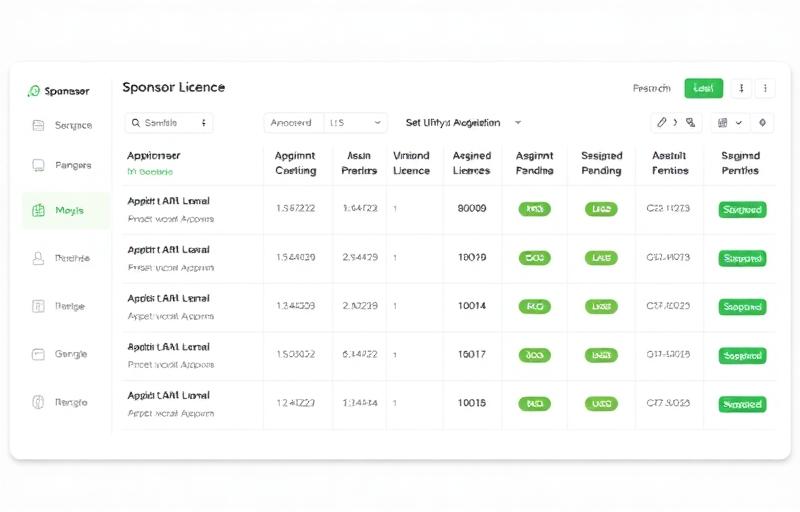
Task: Expand the Set Ulfiyd Acgeiation dropdown
Action: click(463, 123)
